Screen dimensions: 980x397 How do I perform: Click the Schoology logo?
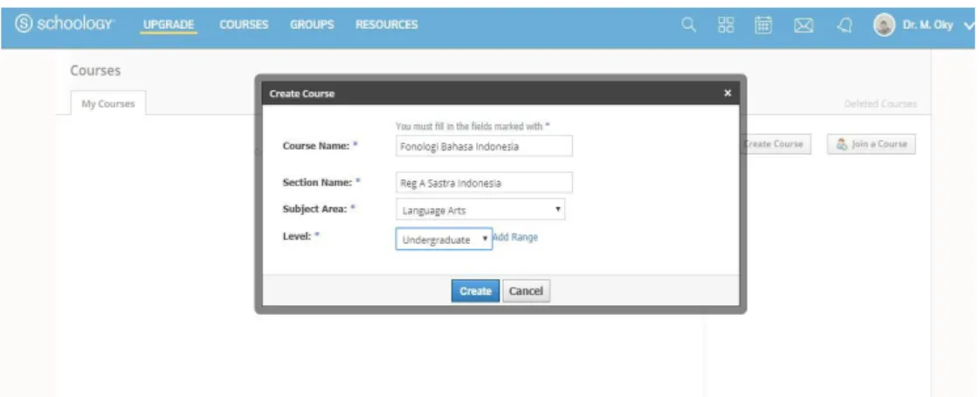66,24
